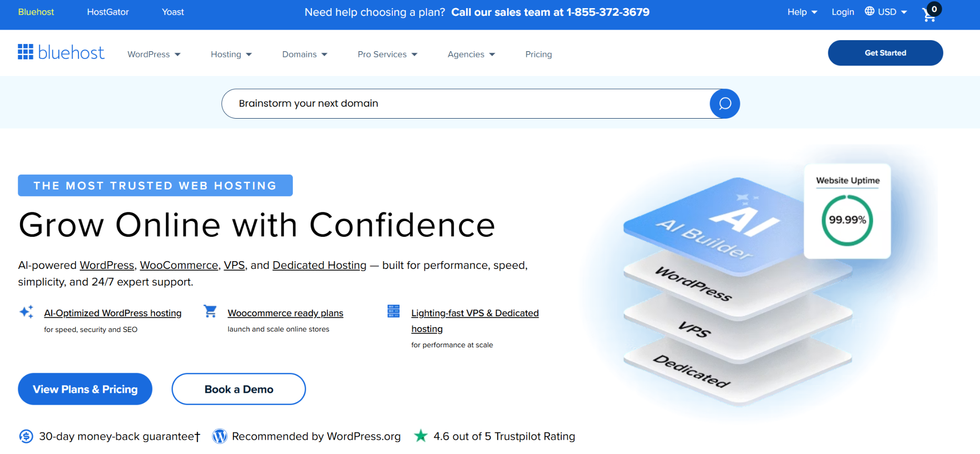
Task: Open the Dedicated Hosting link
Action: coord(319,265)
